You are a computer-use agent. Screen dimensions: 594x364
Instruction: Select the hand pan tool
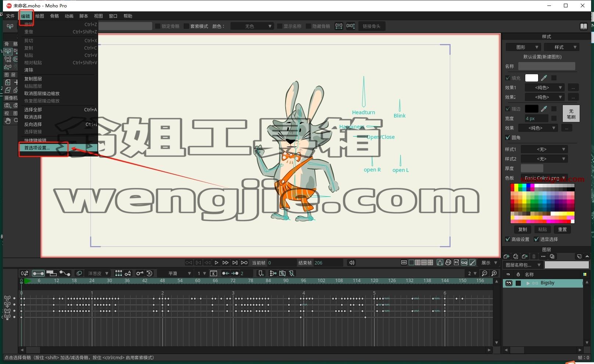(8, 121)
